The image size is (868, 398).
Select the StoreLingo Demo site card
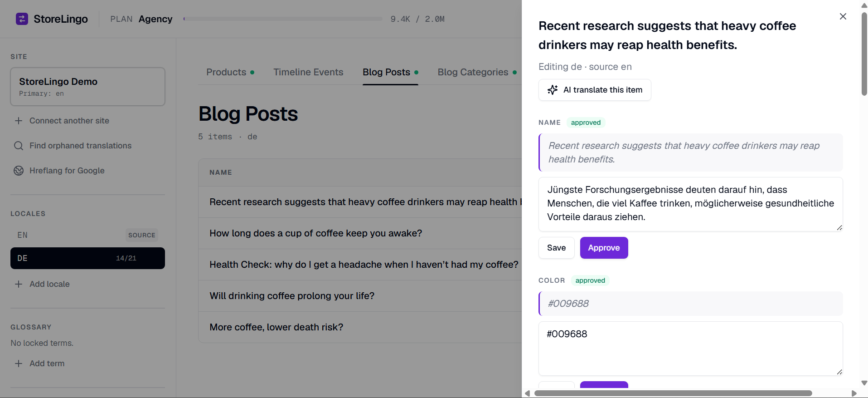pos(87,87)
